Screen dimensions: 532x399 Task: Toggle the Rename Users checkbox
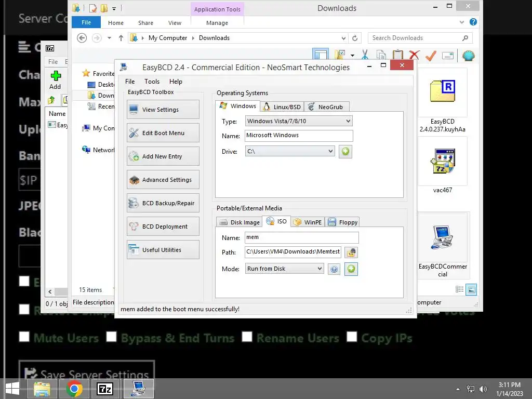point(247,337)
